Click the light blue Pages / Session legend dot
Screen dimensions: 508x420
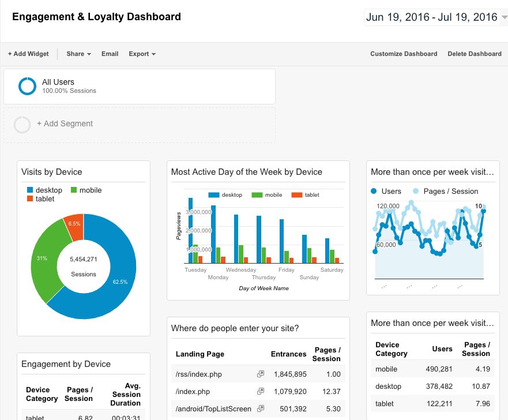coord(415,192)
